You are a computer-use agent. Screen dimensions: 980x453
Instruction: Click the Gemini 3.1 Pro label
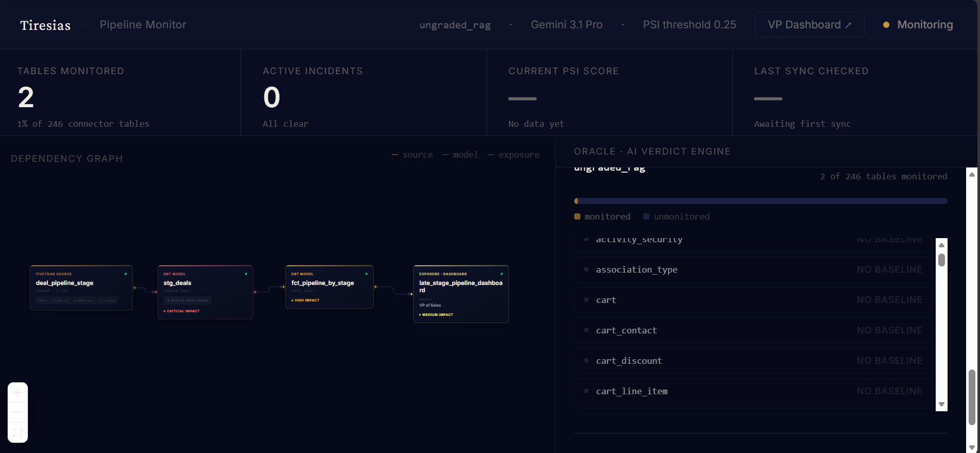pos(566,25)
